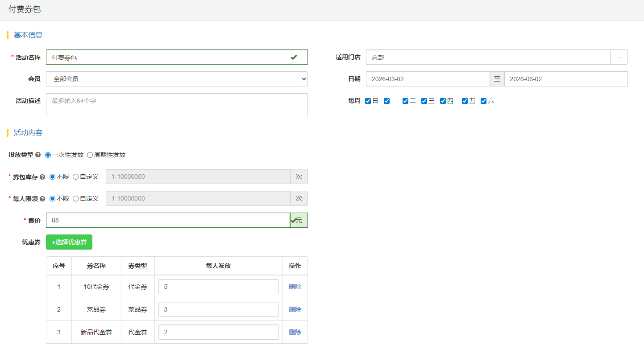This screenshot has height=345, width=644.
Task: Open store picker with ellipsis button
Action: point(619,57)
